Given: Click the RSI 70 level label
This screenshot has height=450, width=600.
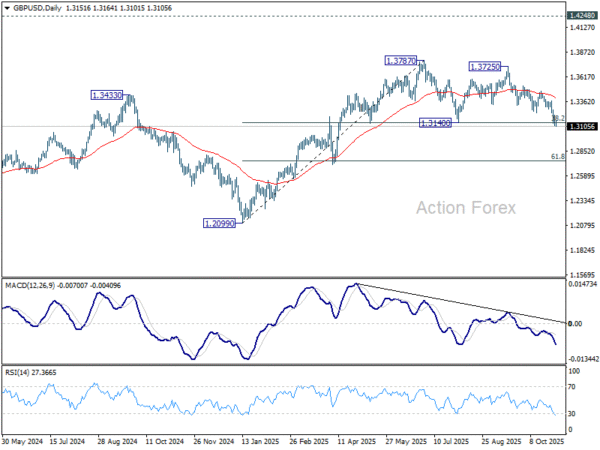Looking at the screenshot, I should pyautogui.click(x=572, y=387).
